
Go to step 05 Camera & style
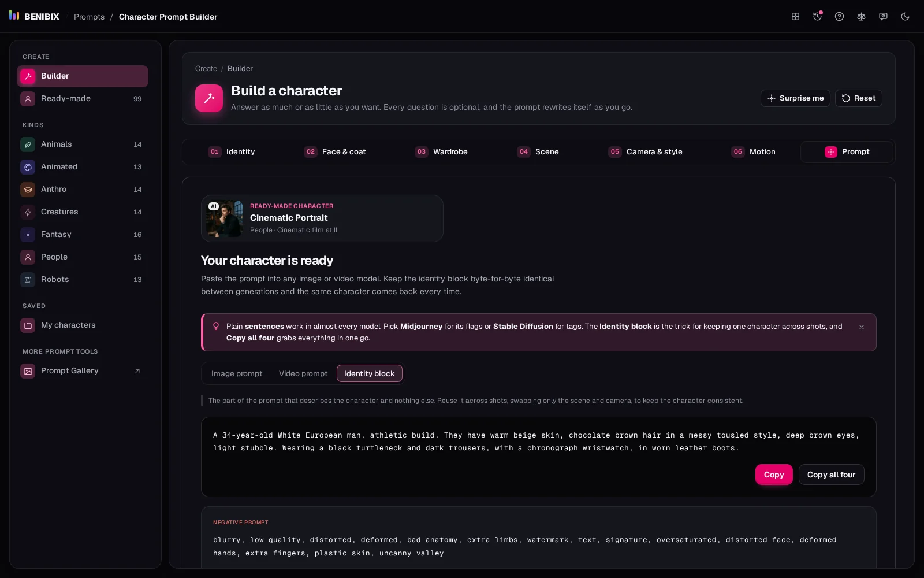[x=645, y=152]
